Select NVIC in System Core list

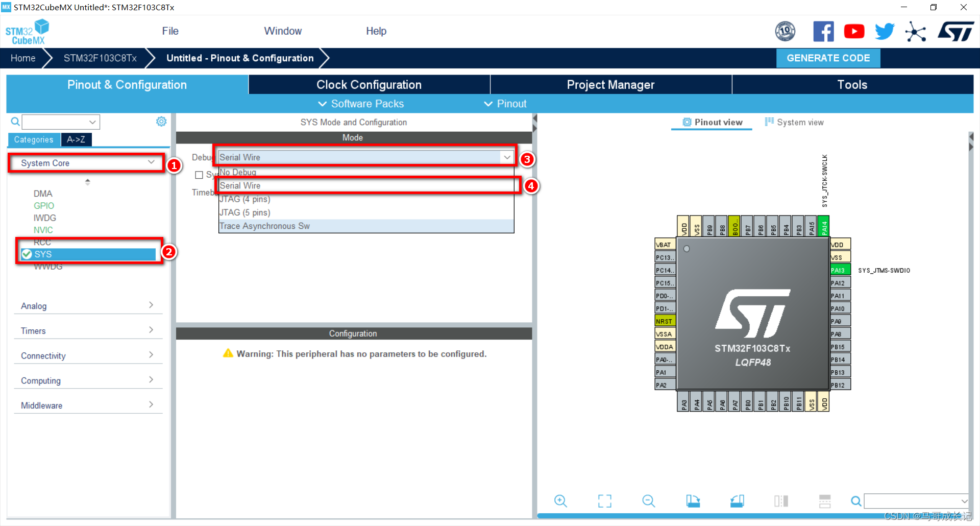pos(43,230)
